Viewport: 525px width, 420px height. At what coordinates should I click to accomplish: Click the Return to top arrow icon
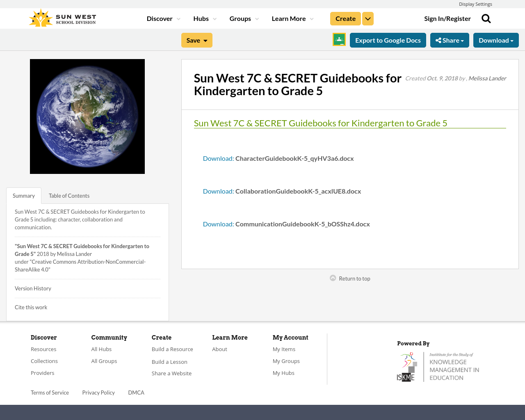click(x=332, y=278)
